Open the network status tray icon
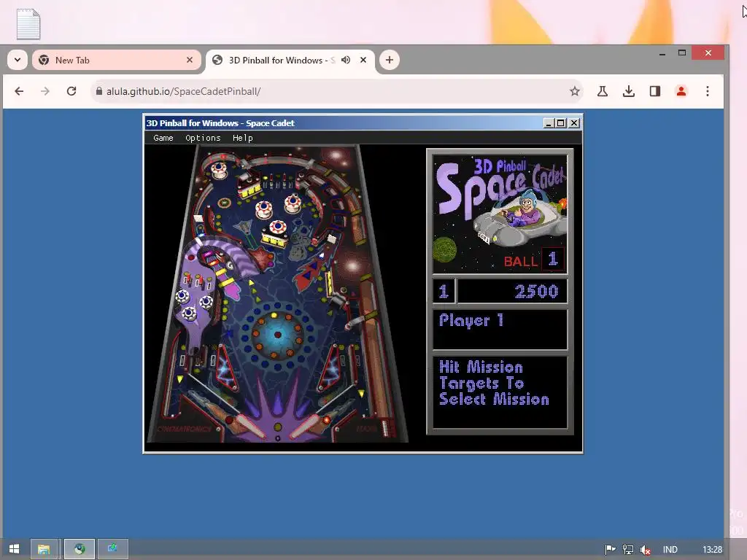 (628, 550)
